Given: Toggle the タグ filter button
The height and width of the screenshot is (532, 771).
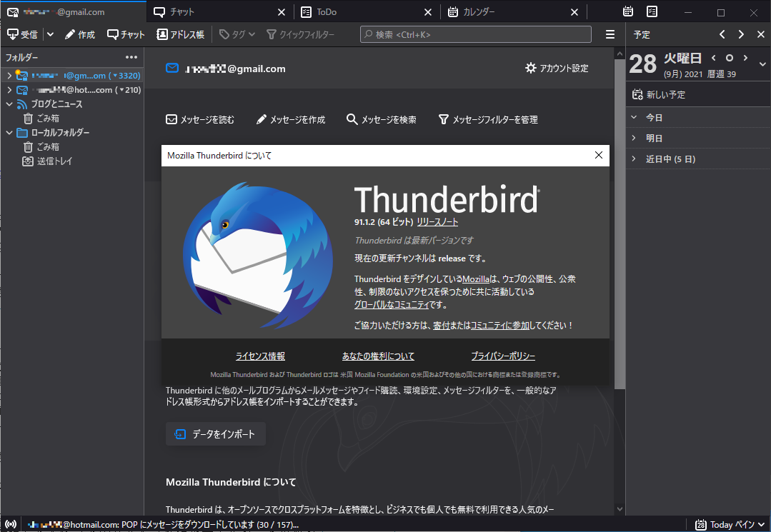Looking at the screenshot, I should 234,34.
